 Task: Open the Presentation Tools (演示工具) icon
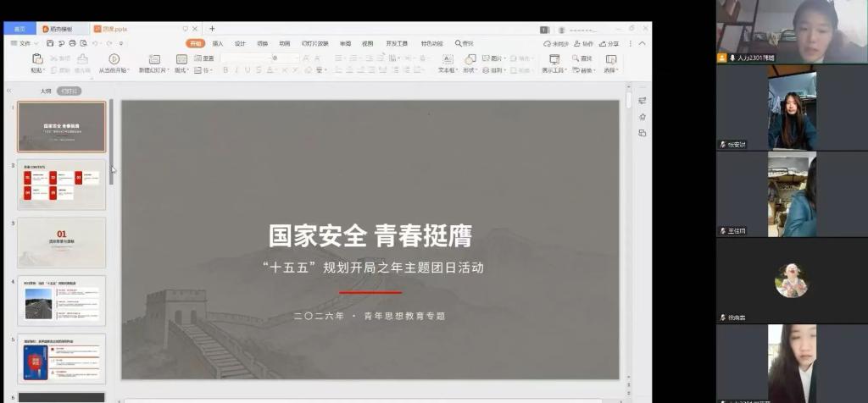(x=554, y=58)
